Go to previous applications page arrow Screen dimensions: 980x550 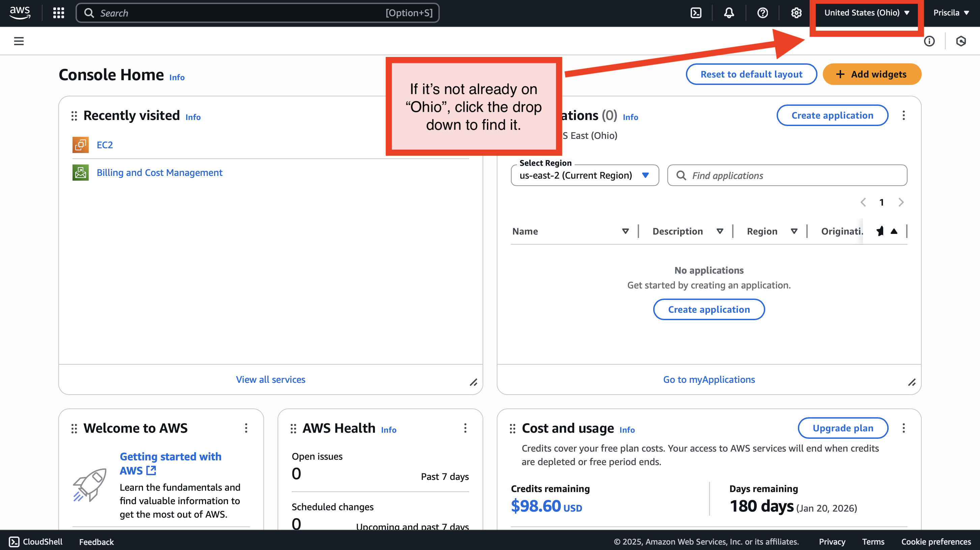pyautogui.click(x=863, y=202)
